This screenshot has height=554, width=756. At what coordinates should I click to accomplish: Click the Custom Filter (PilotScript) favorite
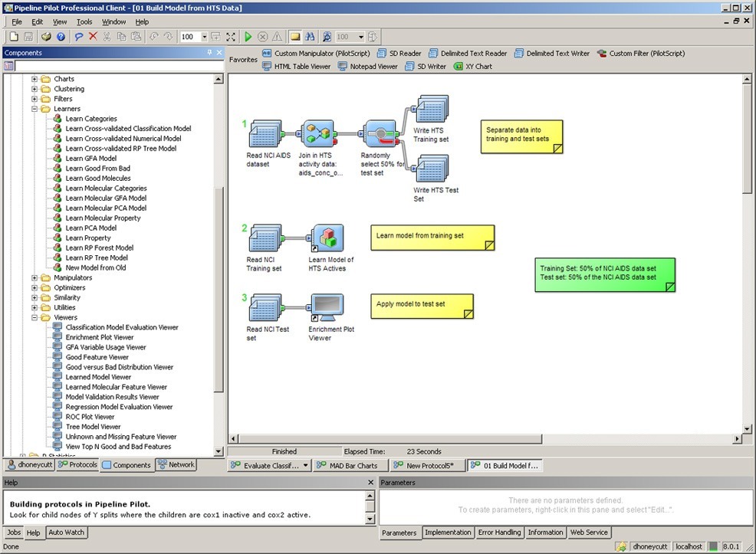coord(641,54)
